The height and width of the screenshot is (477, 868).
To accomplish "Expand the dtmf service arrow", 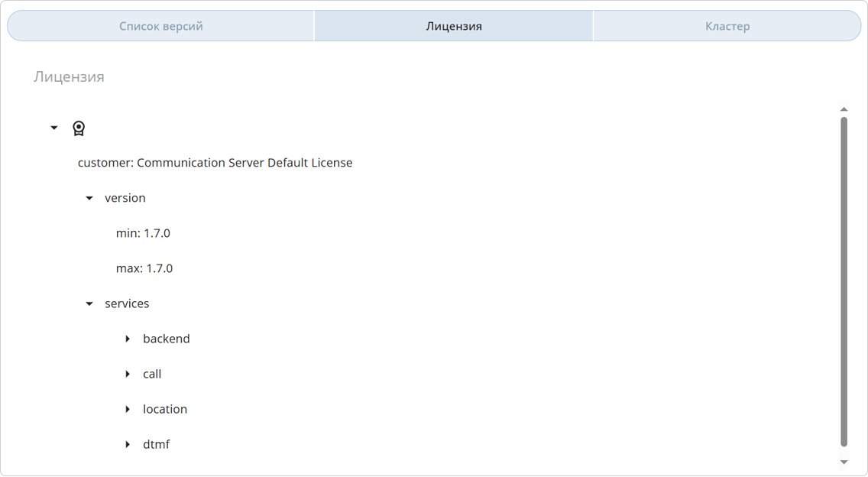I will coord(128,444).
